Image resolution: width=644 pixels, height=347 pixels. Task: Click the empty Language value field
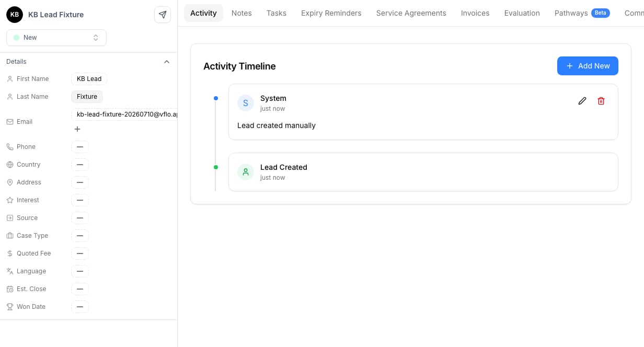(x=80, y=271)
